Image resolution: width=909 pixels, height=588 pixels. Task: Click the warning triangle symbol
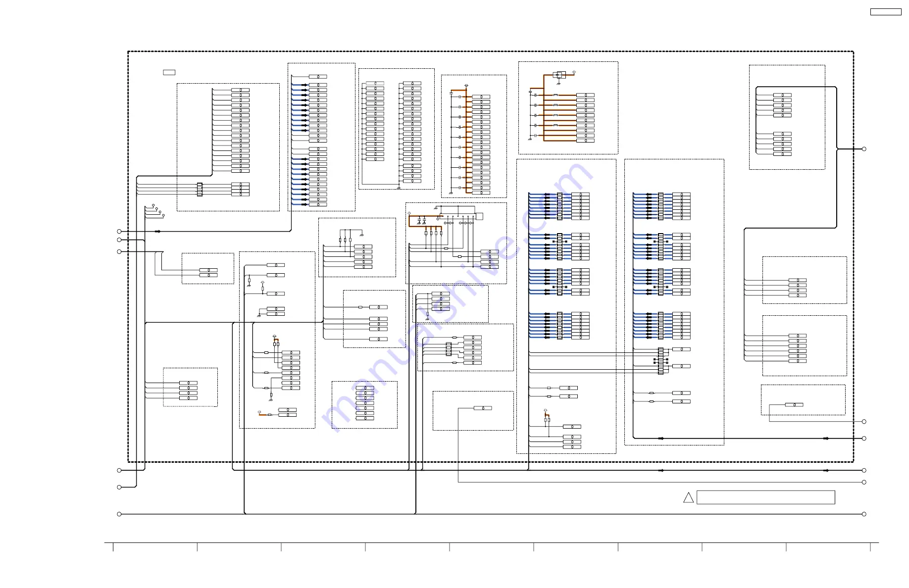pyautogui.click(x=688, y=498)
